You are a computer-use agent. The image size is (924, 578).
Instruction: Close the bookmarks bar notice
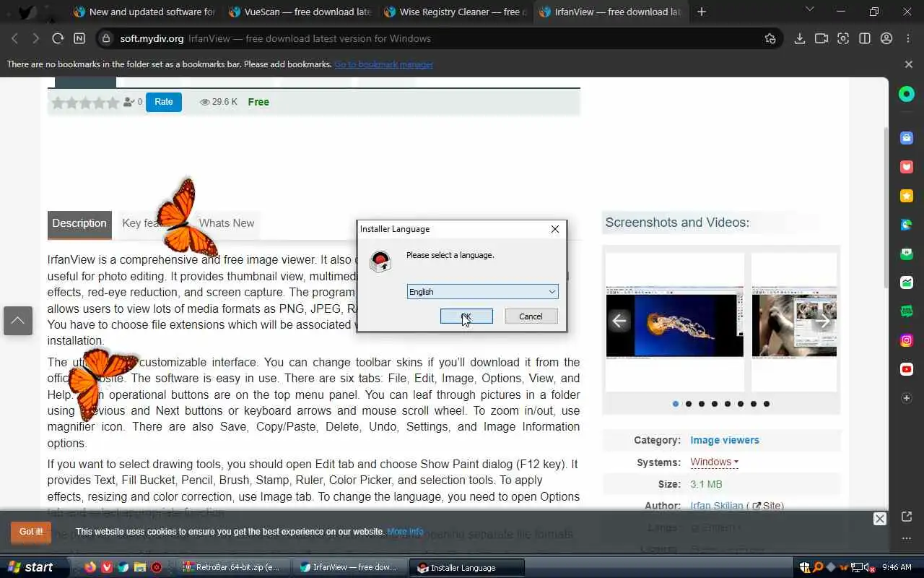[909, 64]
